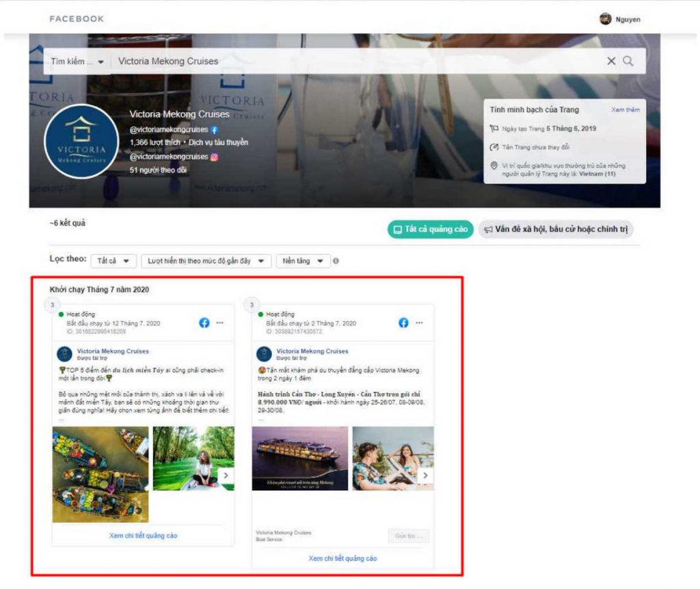Screen dimensions: 700x589
Task: Open the floating market boats thumbnail
Action: 100,474
